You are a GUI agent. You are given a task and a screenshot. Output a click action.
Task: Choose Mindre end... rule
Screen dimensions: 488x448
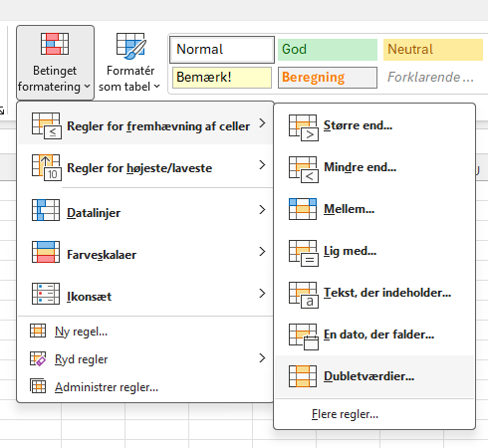[x=374, y=167]
